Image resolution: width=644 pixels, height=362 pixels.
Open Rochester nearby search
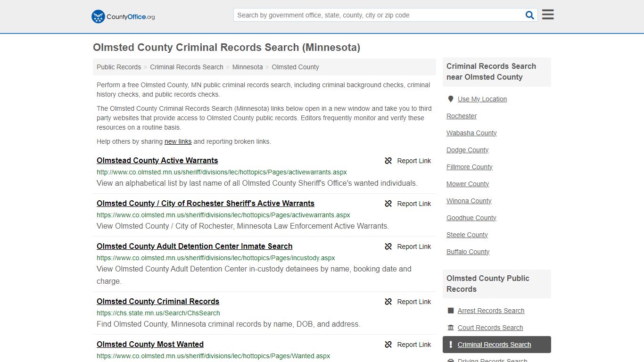[x=462, y=116]
